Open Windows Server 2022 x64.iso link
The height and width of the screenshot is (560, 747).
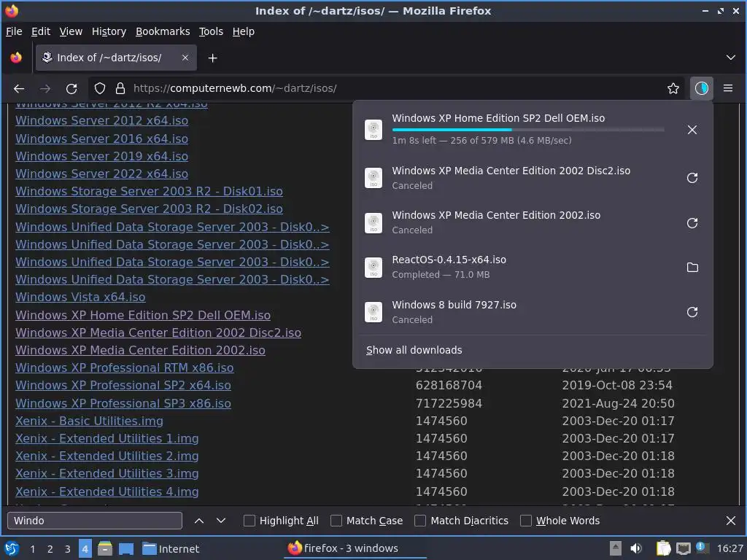point(101,174)
